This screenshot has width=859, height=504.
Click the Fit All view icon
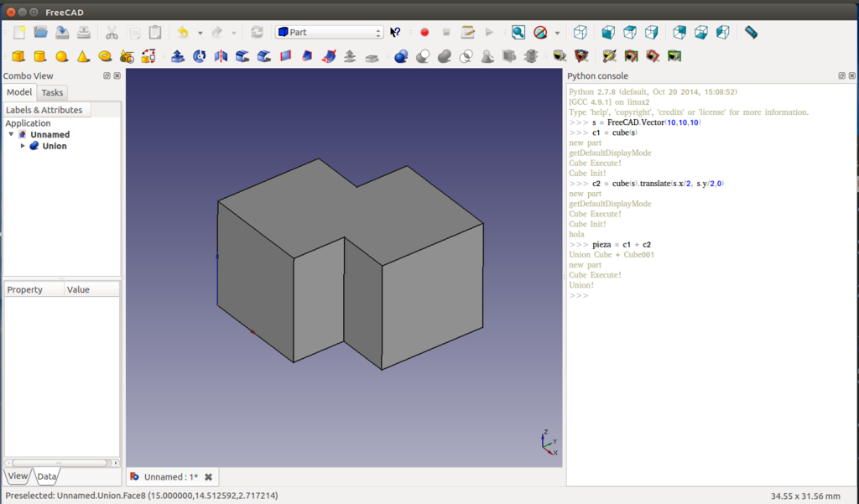(518, 33)
